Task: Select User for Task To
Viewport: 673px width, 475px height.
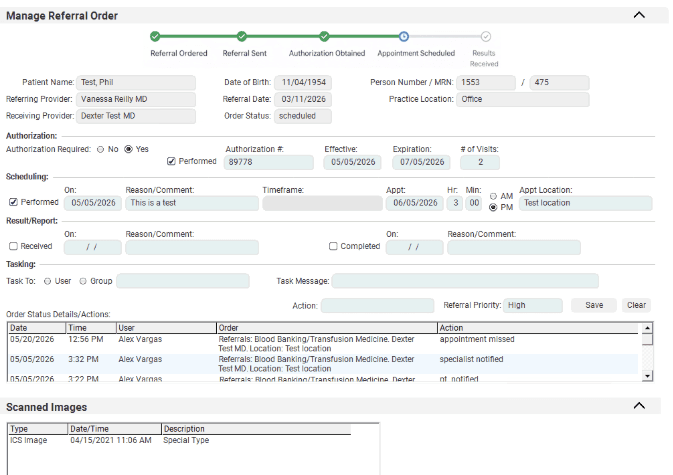Action: (x=47, y=281)
